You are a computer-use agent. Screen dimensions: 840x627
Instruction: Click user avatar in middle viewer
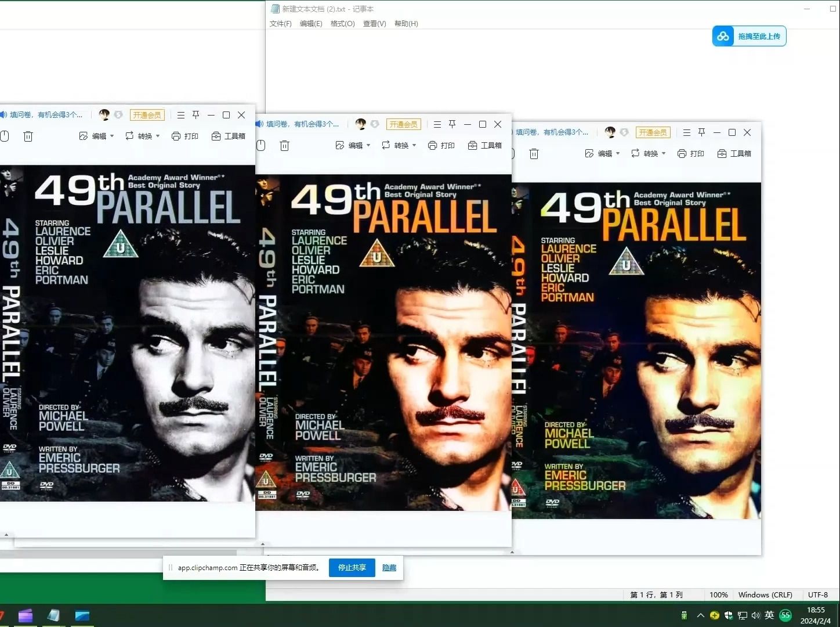pyautogui.click(x=361, y=124)
